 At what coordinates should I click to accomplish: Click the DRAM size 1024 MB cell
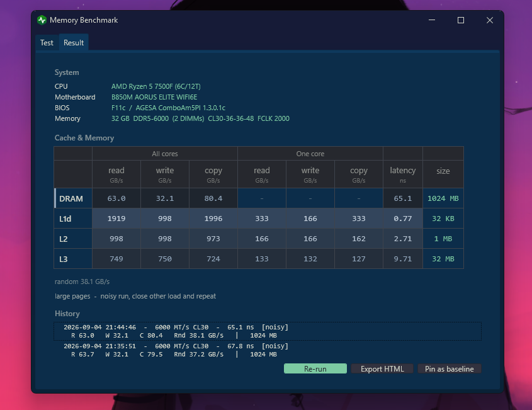443,198
